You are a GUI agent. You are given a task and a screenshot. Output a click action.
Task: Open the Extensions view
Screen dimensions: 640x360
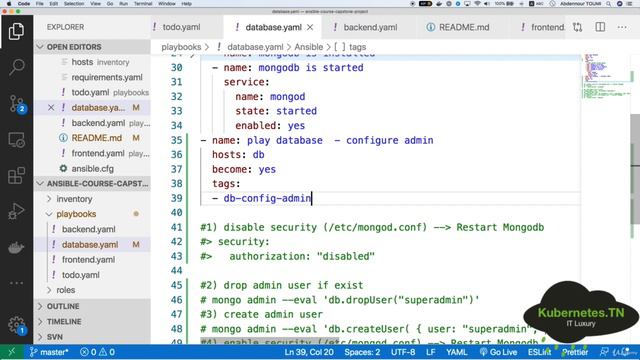click(16, 176)
